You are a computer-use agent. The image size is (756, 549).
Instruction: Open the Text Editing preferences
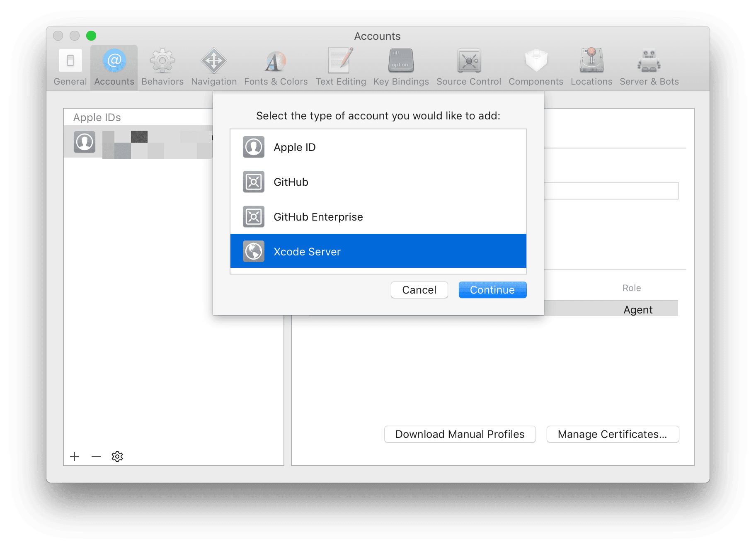pyautogui.click(x=340, y=66)
